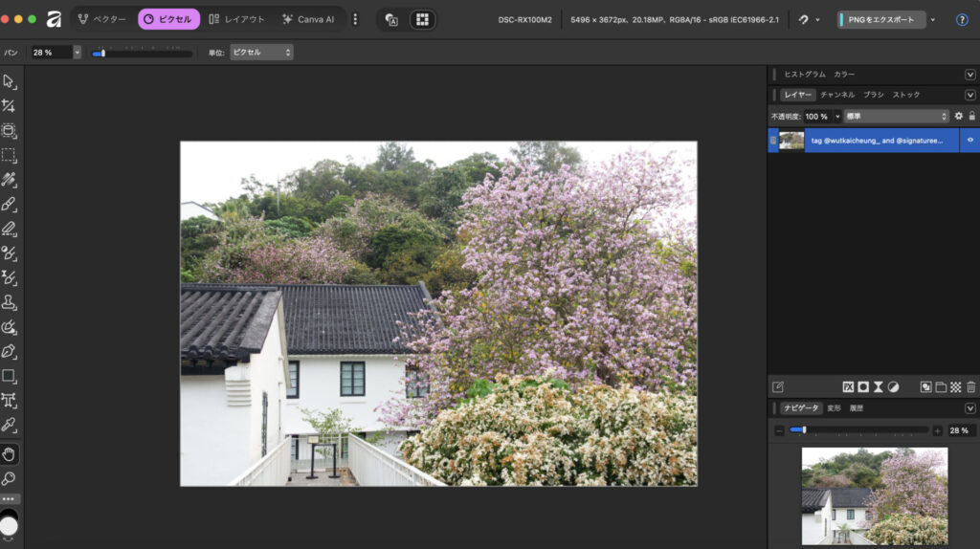Screen dimensions: 980x549
Task: Toggle visibility of the tag @wutkaicheung_ layer
Action: pos(969,140)
